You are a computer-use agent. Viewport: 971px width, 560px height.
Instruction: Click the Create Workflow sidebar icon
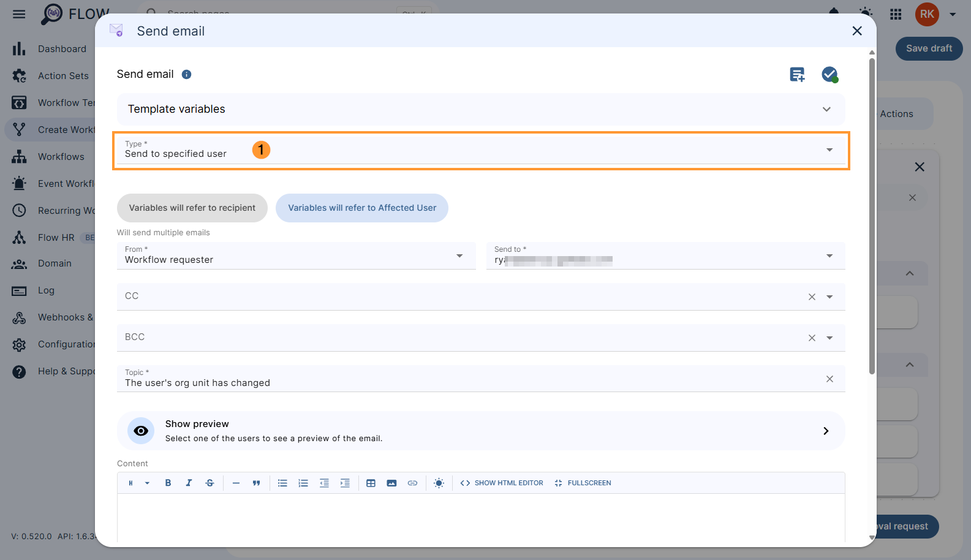(19, 130)
